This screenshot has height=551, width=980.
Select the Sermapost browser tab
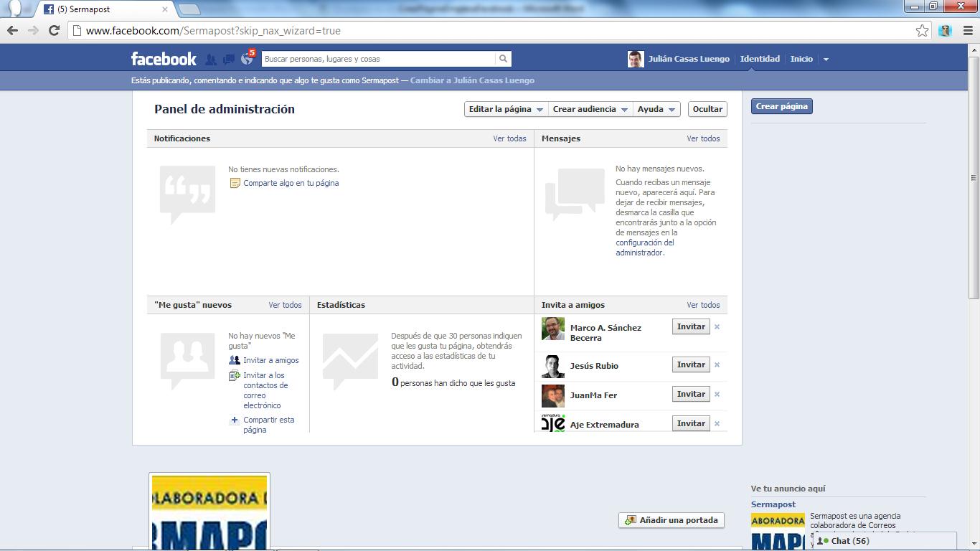pos(106,9)
